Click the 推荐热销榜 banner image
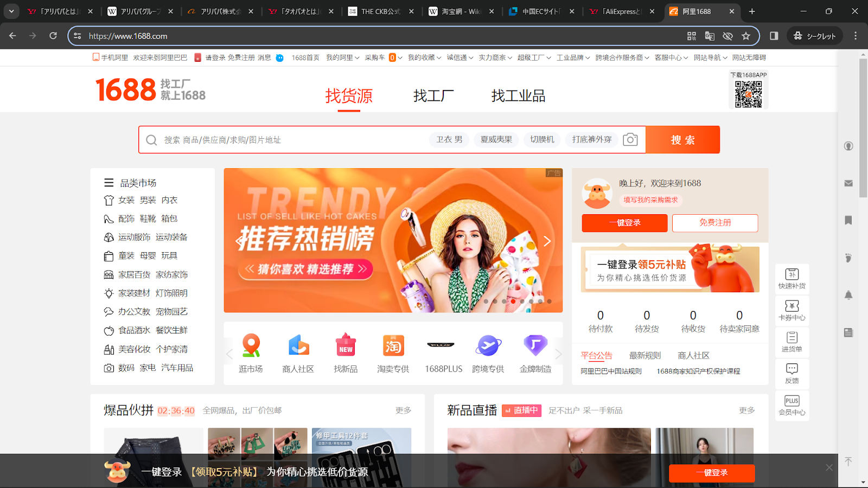The height and width of the screenshot is (488, 868). pyautogui.click(x=393, y=240)
